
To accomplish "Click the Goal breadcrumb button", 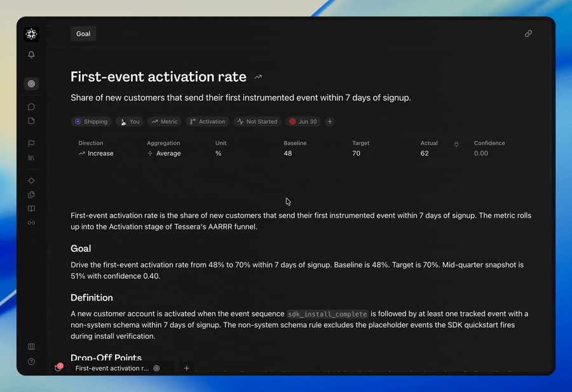I will 83,34.
